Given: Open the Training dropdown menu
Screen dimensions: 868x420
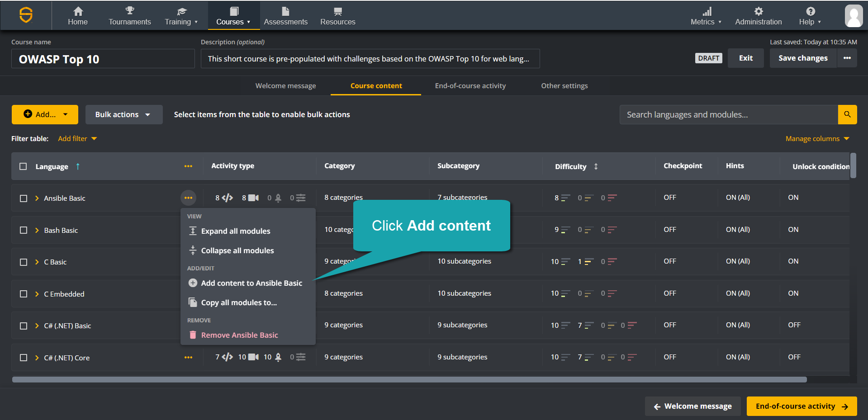Looking at the screenshot, I should coord(181,16).
